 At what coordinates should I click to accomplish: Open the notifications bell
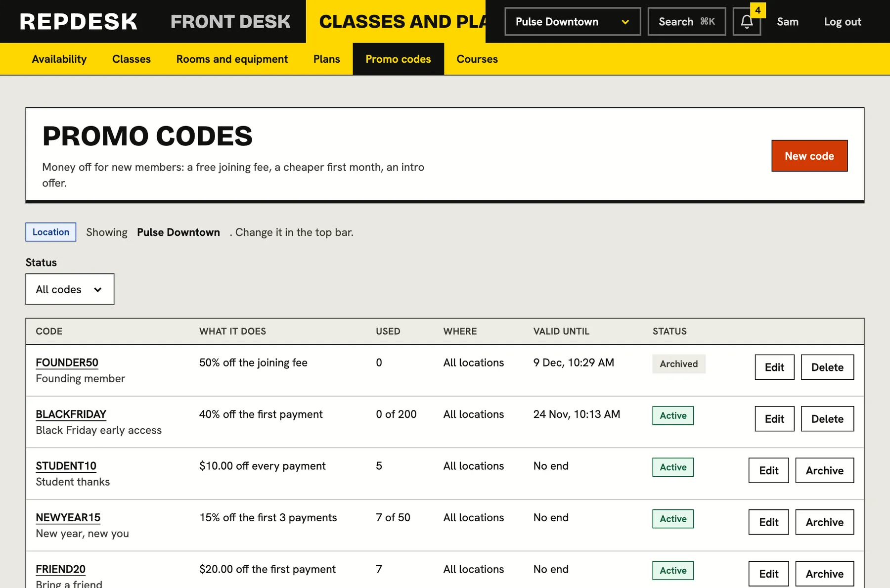coord(747,22)
